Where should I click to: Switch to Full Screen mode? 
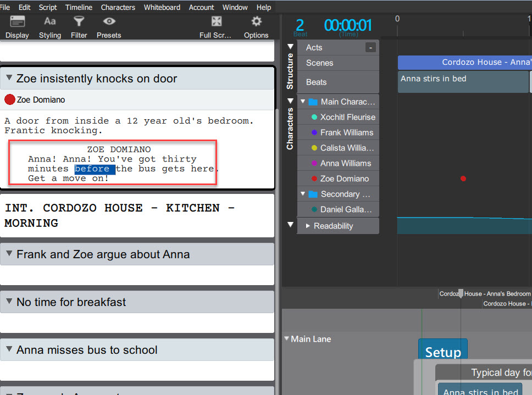tap(216, 27)
